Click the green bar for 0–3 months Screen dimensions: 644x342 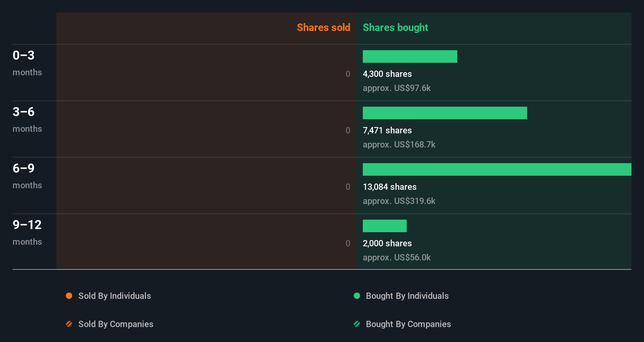[410, 56]
